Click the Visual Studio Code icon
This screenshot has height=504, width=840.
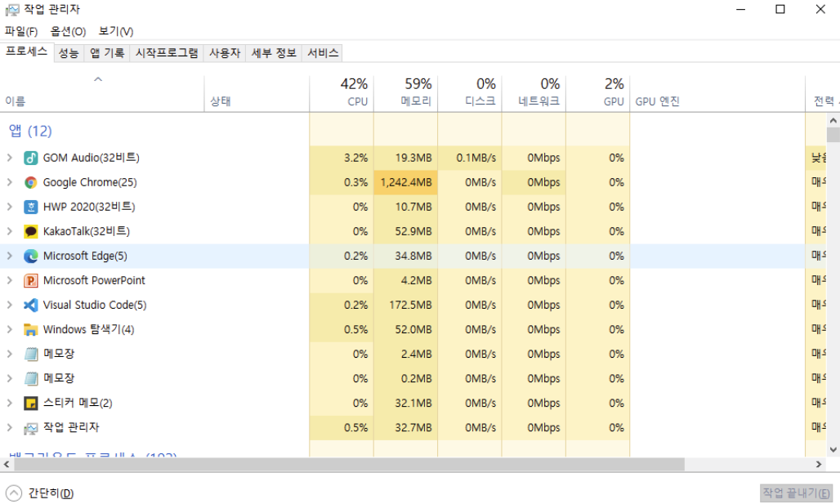click(x=30, y=306)
